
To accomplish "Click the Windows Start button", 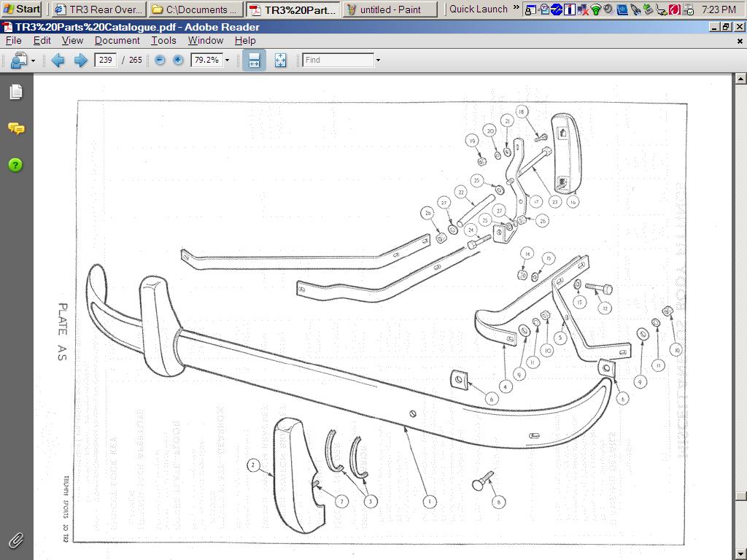I will (22, 9).
